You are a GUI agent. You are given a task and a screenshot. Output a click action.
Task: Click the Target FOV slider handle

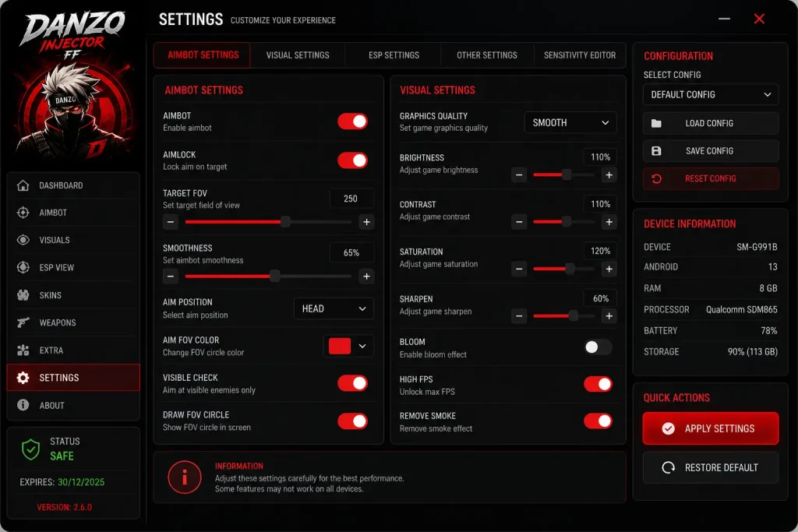(x=285, y=222)
